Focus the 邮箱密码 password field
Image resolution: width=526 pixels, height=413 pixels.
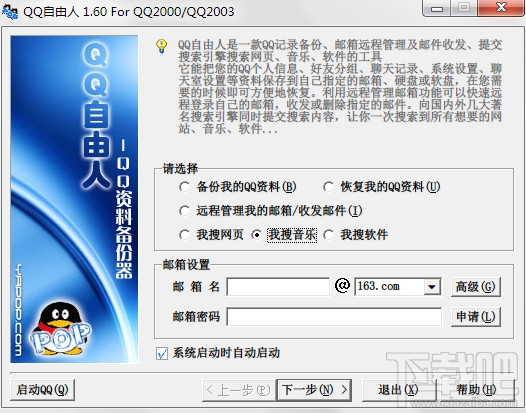click(334, 317)
